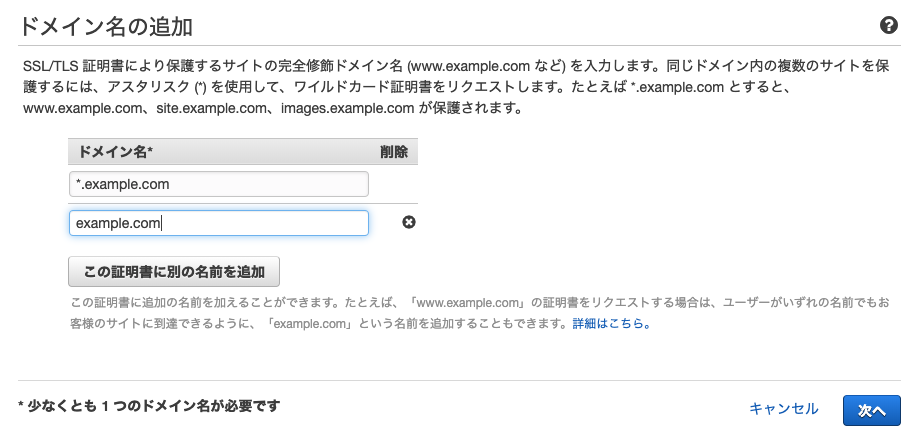Proceed with the 次へ button
The image size is (912, 431).
872,409
